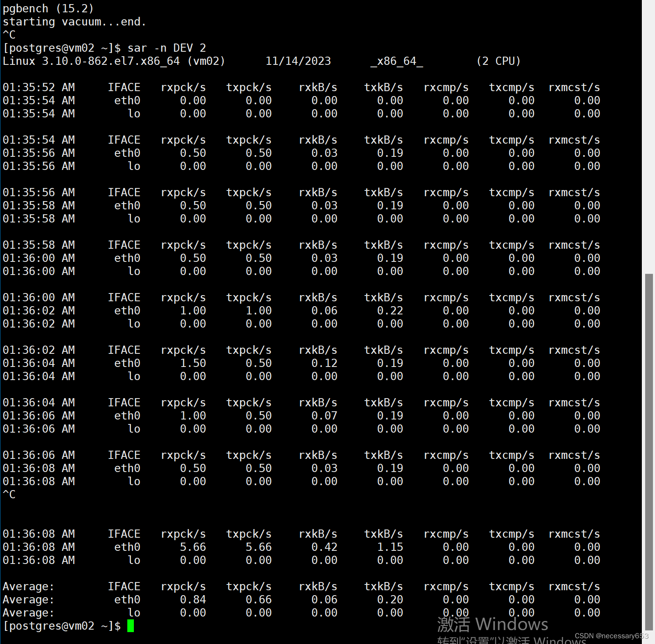Click the '(2 CPU)' text
The height and width of the screenshot is (644, 655).
[499, 61]
